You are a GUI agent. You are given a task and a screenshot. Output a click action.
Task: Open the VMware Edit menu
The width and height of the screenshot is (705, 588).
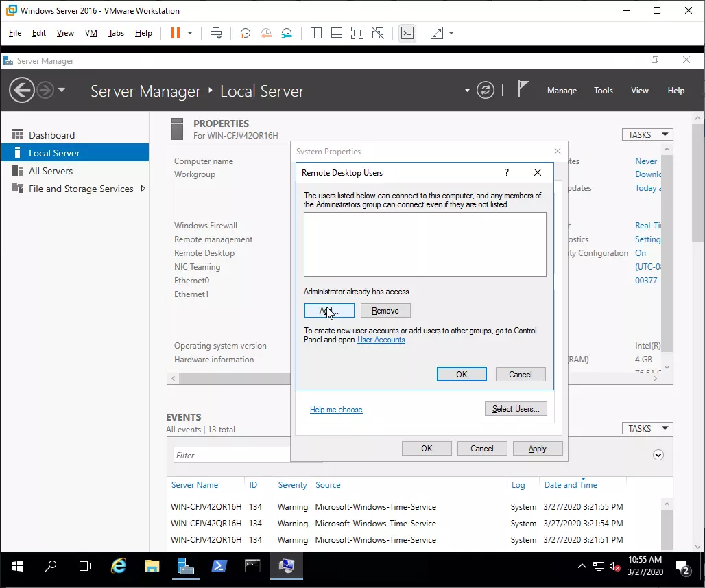38,33
